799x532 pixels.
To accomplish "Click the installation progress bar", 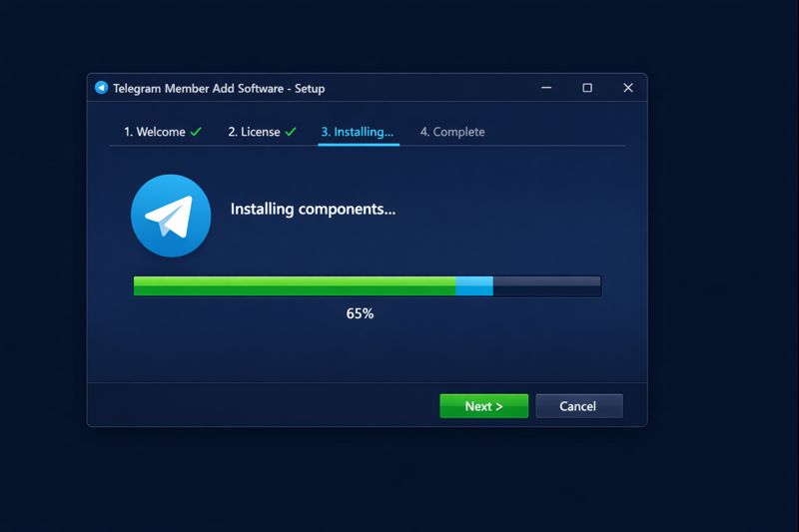I will coord(368,286).
